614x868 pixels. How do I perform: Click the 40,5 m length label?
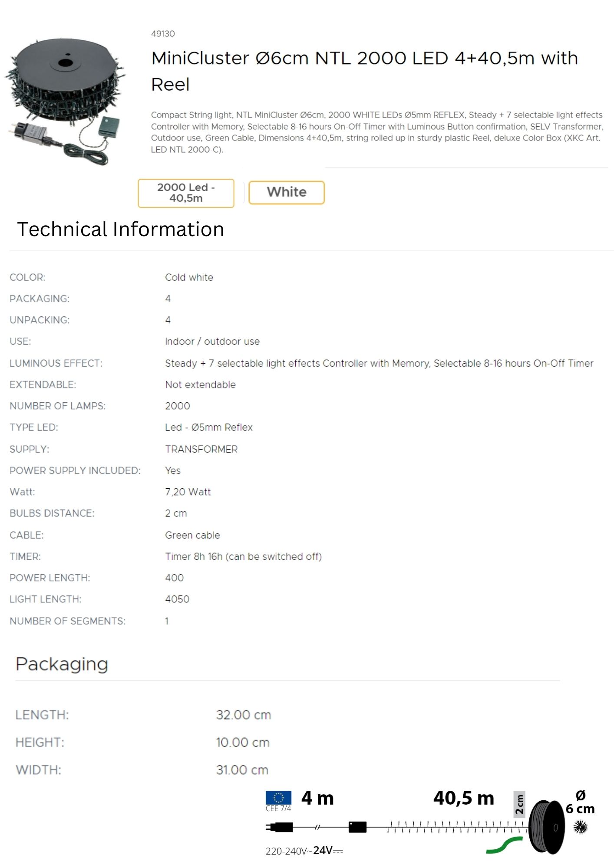pos(463,798)
